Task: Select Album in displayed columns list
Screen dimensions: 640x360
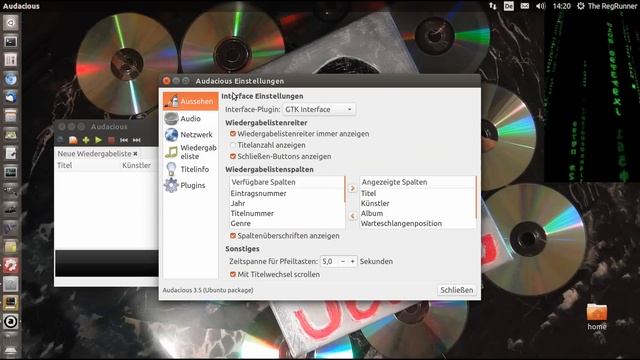Action: pos(418,213)
